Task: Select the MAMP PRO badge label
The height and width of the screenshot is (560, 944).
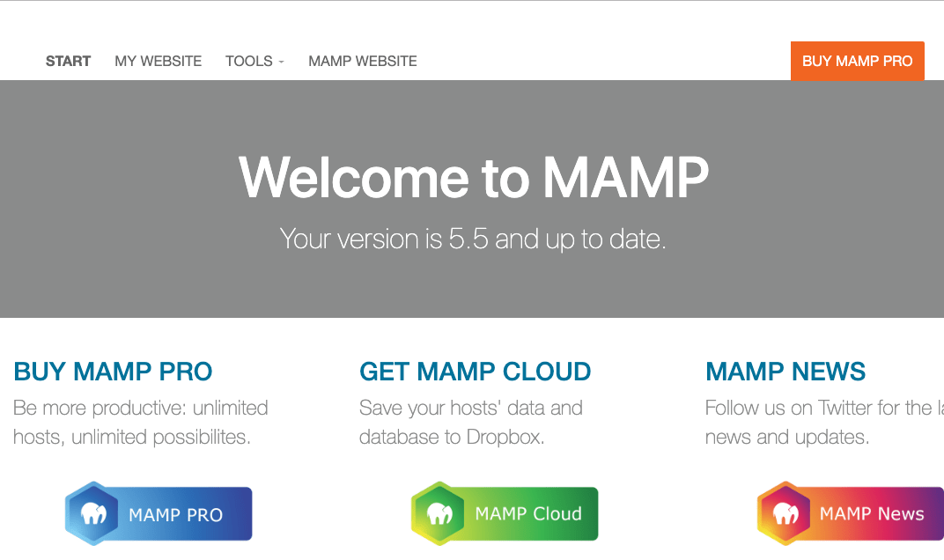Action: click(177, 513)
